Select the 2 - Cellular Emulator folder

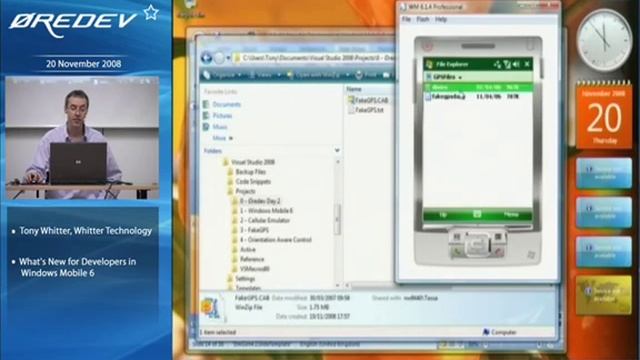tap(260, 220)
